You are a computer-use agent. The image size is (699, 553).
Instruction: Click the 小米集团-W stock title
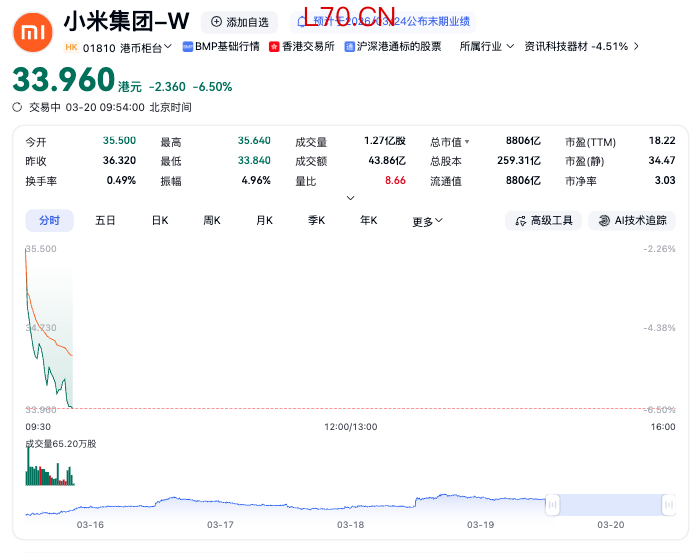[x=127, y=21]
